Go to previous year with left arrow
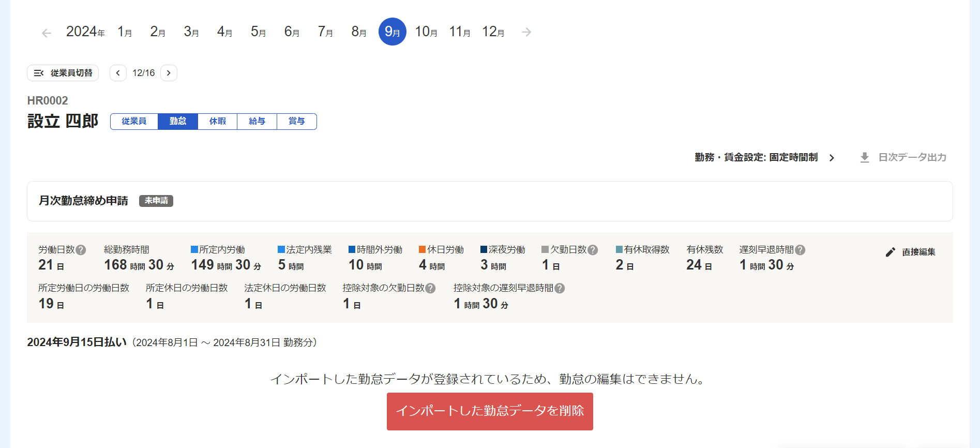Viewport: 980px width, 448px height. point(47,33)
